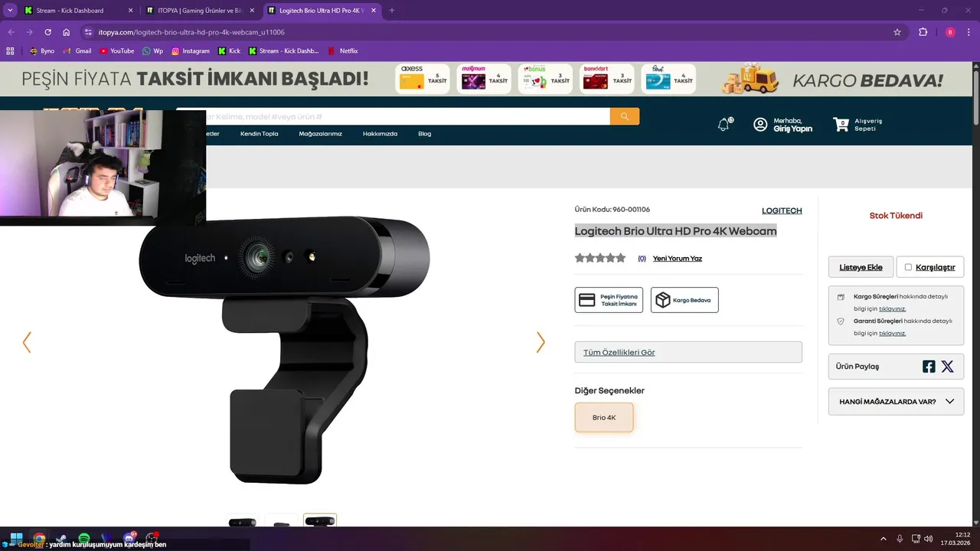The width and height of the screenshot is (980, 551).
Task: Show previous product image arrow
Action: tap(27, 342)
